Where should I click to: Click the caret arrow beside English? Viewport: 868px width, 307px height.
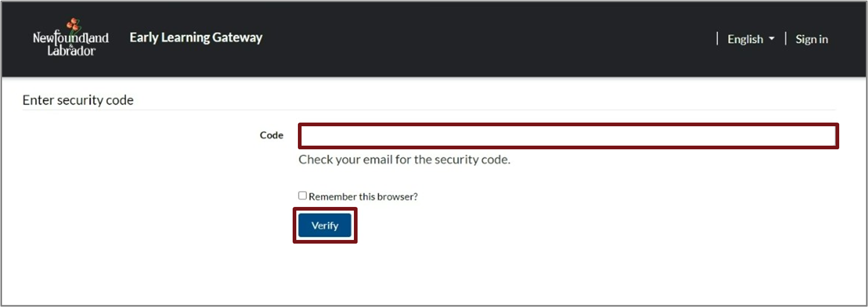coord(771,39)
